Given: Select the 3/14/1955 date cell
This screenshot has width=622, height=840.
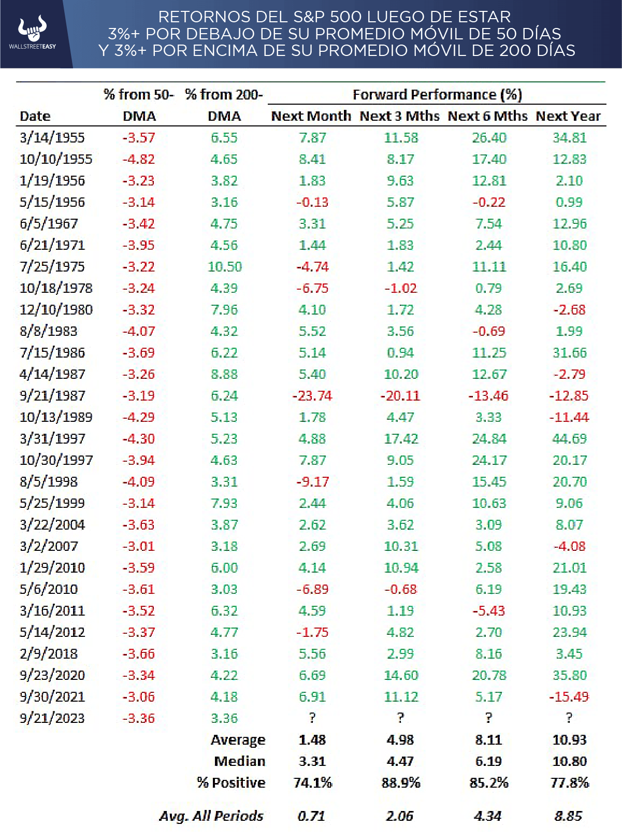Looking at the screenshot, I should point(52,138).
